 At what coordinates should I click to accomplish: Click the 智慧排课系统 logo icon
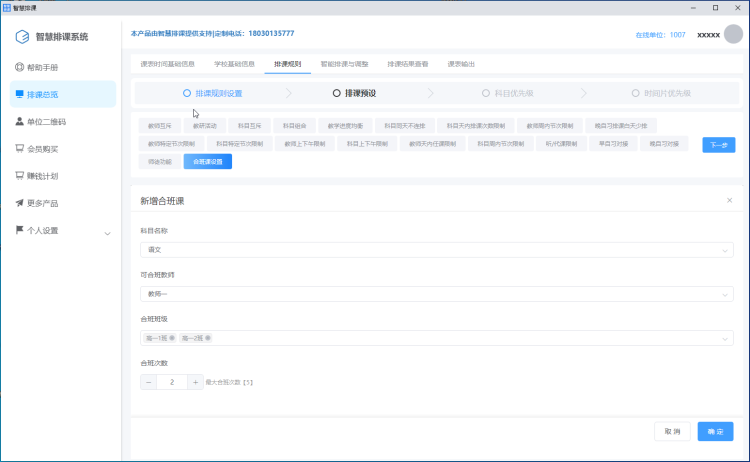click(22, 37)
